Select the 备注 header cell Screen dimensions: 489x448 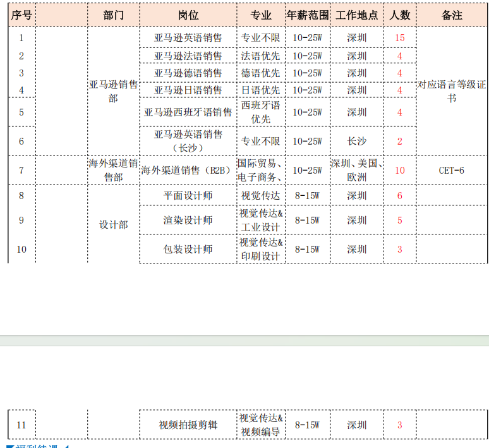(452, 15)
